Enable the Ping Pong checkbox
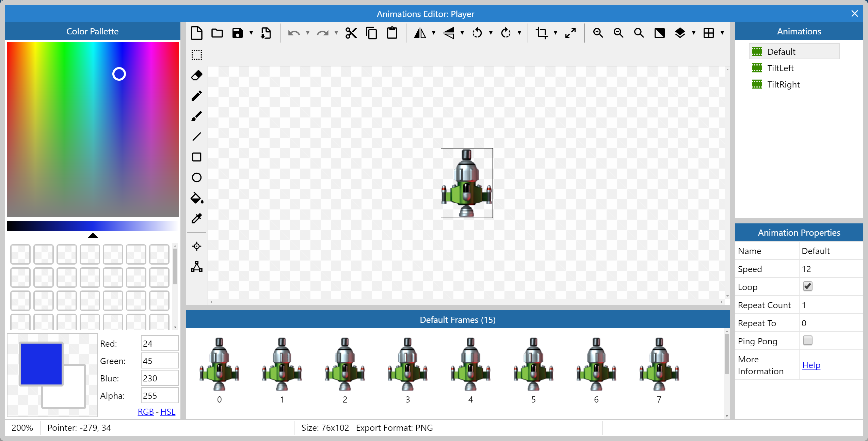Viewport: 868px width, 441px height. [x=807, y=340]
